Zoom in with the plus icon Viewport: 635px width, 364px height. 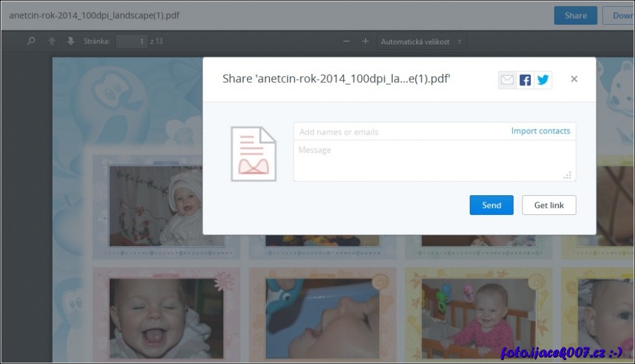click(x=365, y=42)
